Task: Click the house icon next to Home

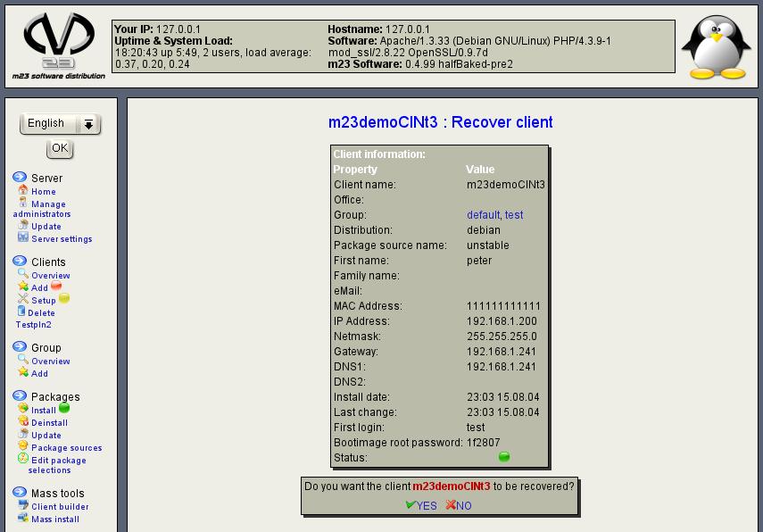Action: pyautogui.click(x=23, y=190)
